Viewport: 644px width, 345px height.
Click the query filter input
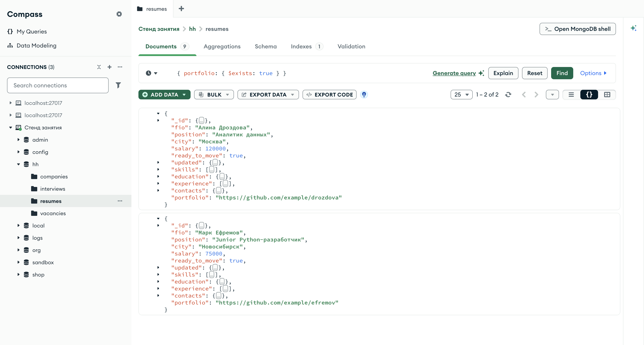point(295,73)
